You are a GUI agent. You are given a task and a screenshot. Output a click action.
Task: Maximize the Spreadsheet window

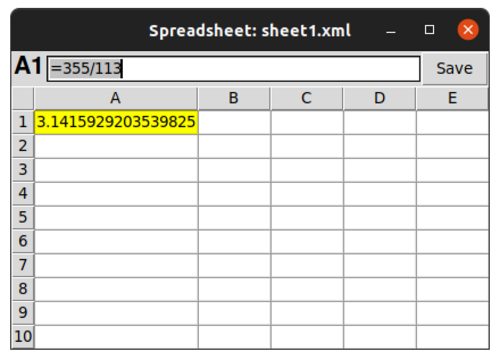429,30
